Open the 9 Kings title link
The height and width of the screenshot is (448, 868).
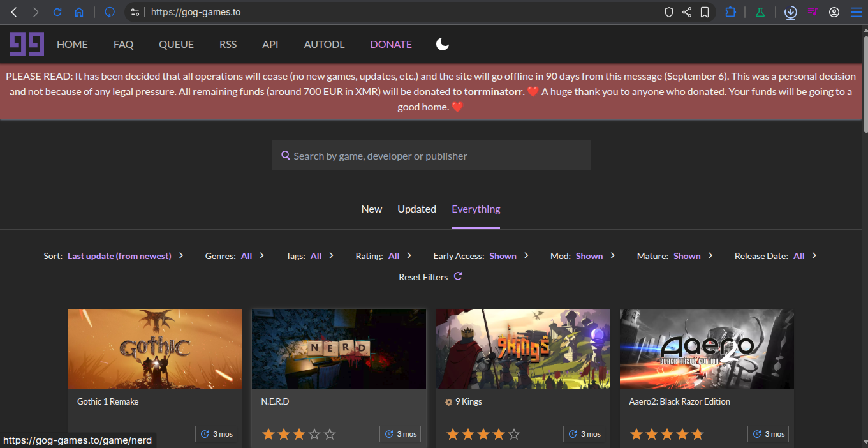point(469,401)
